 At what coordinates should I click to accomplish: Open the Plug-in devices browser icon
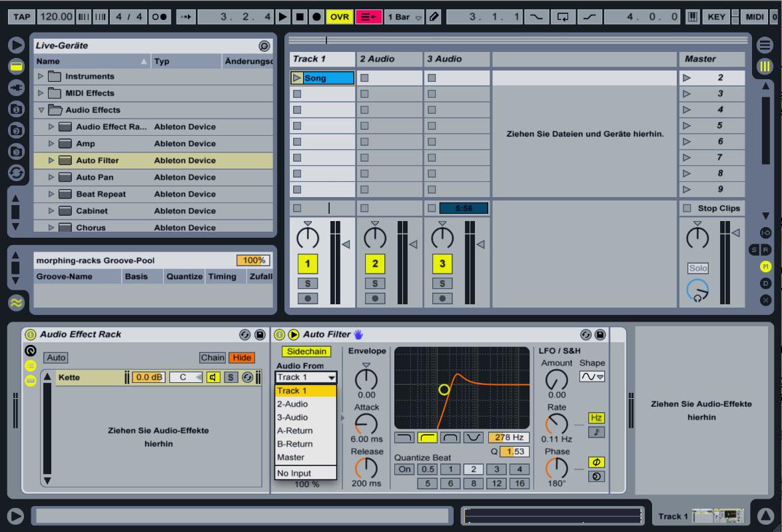click(x=16, y=88)
